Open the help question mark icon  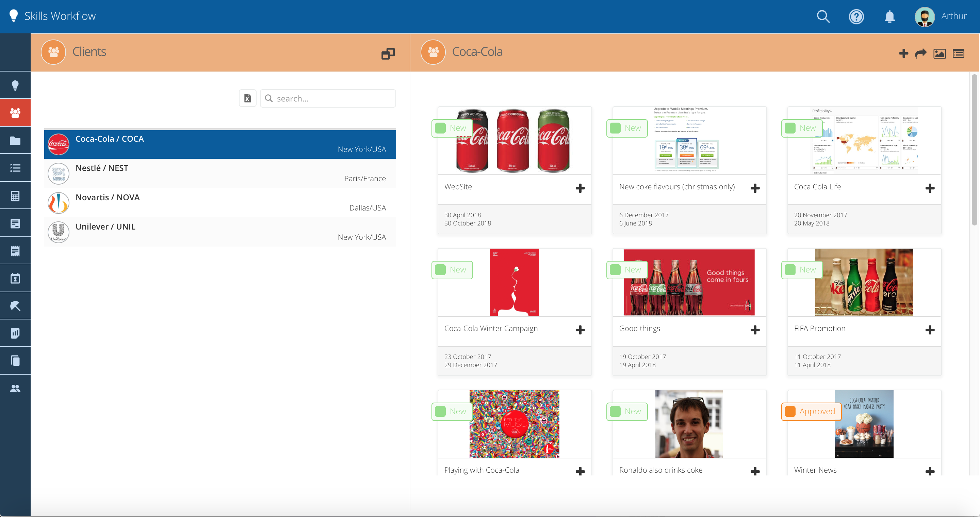coord(856,16)
